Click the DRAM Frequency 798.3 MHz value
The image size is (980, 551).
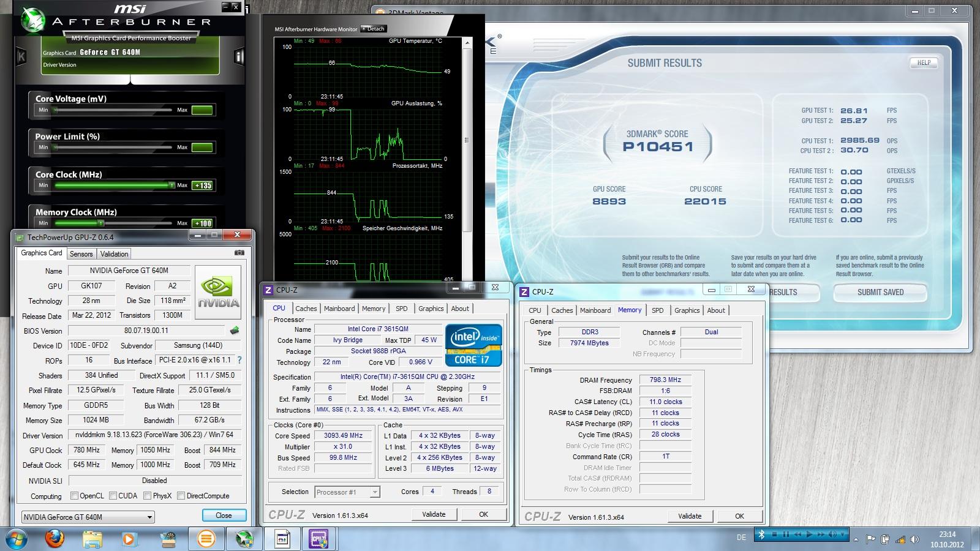coord(665,380)
